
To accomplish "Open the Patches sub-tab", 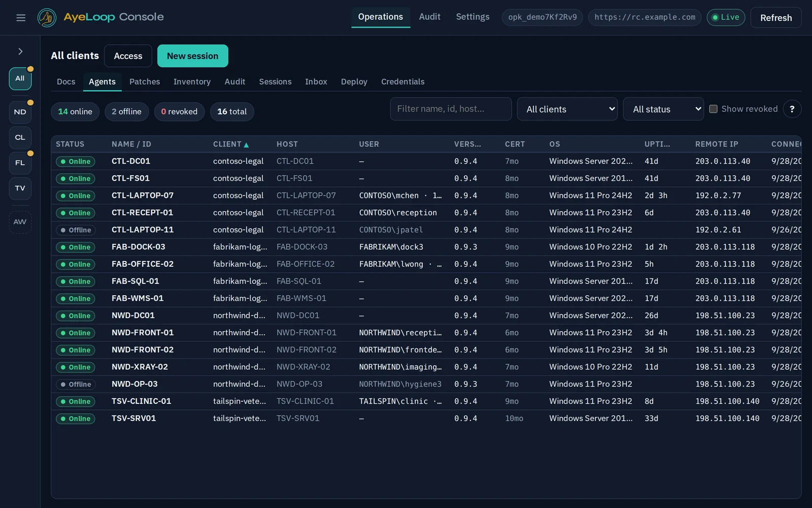I will coord(145,81).
